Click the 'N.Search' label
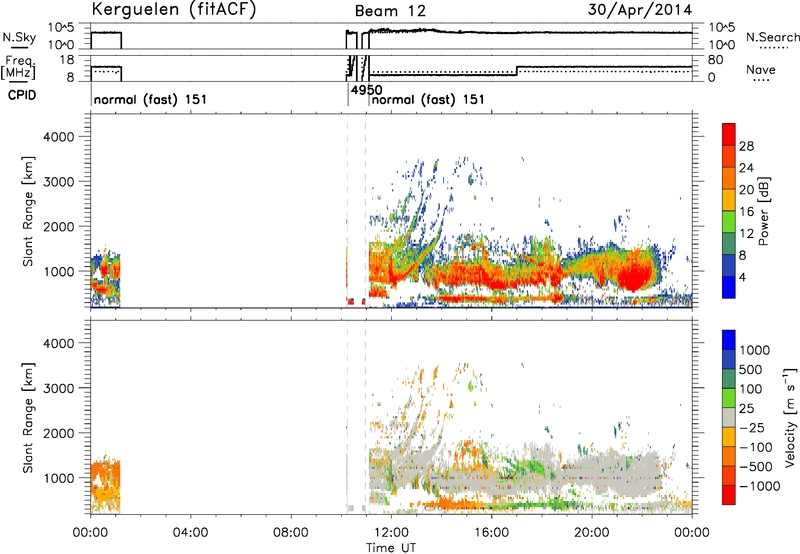This screenshot has height=554, width=800. (772, 37)
